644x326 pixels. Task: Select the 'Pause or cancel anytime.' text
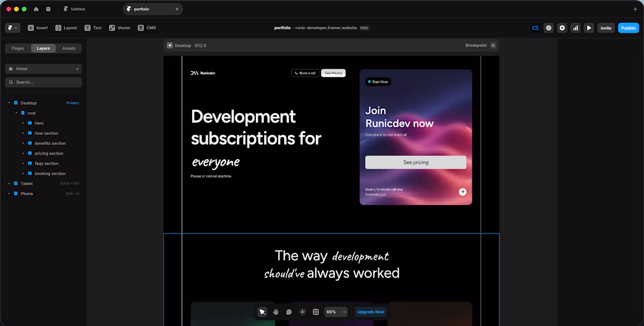[211, 176]
